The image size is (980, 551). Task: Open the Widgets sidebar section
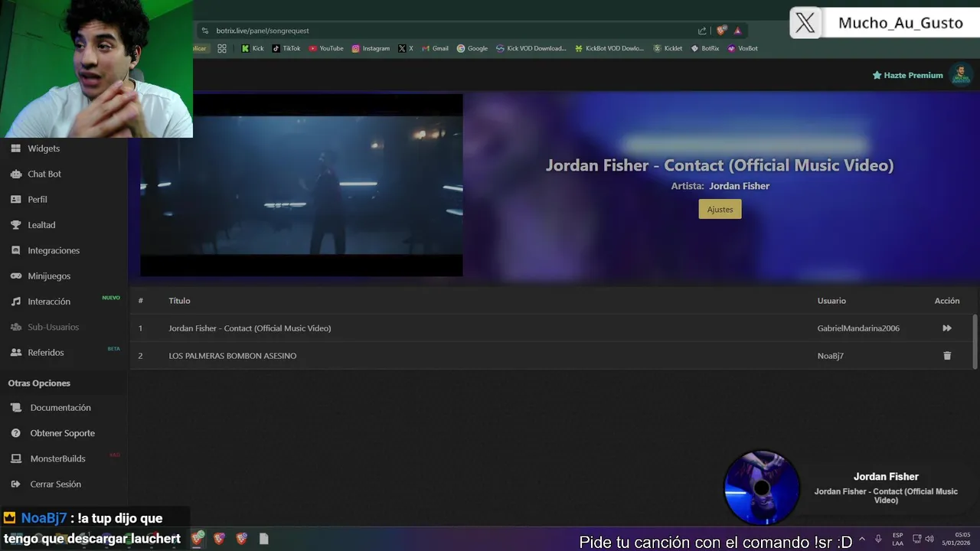44,148
